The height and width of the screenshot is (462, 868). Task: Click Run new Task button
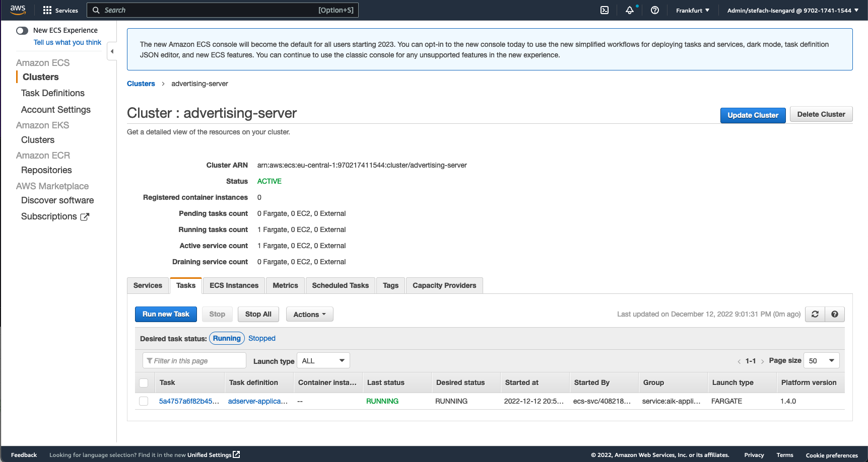point(166,314)
